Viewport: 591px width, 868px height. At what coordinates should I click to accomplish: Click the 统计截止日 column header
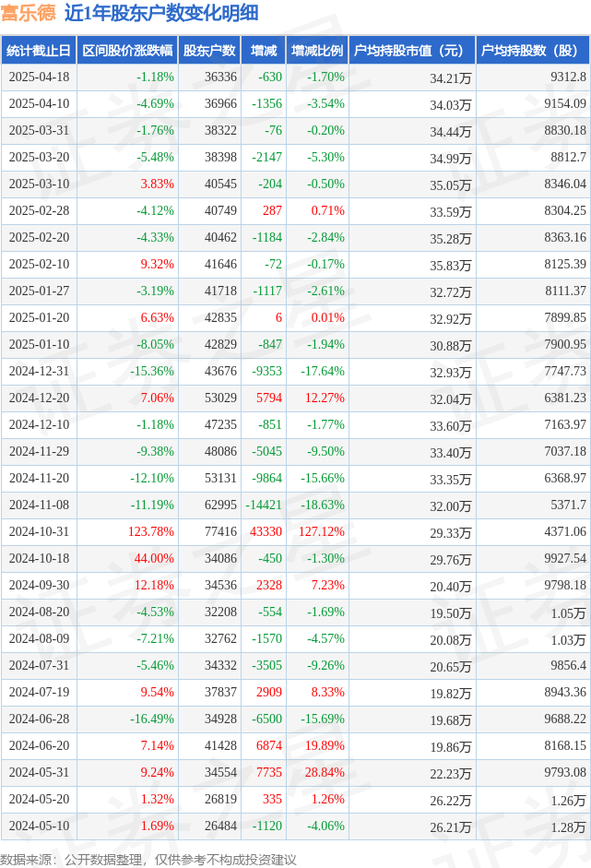39,51
